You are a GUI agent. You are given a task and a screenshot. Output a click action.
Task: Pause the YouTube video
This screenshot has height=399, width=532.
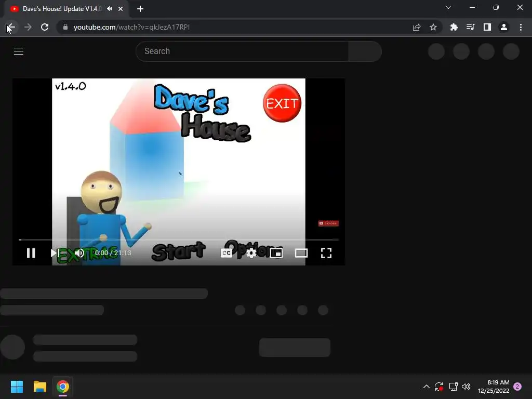(x=31, y=253)
